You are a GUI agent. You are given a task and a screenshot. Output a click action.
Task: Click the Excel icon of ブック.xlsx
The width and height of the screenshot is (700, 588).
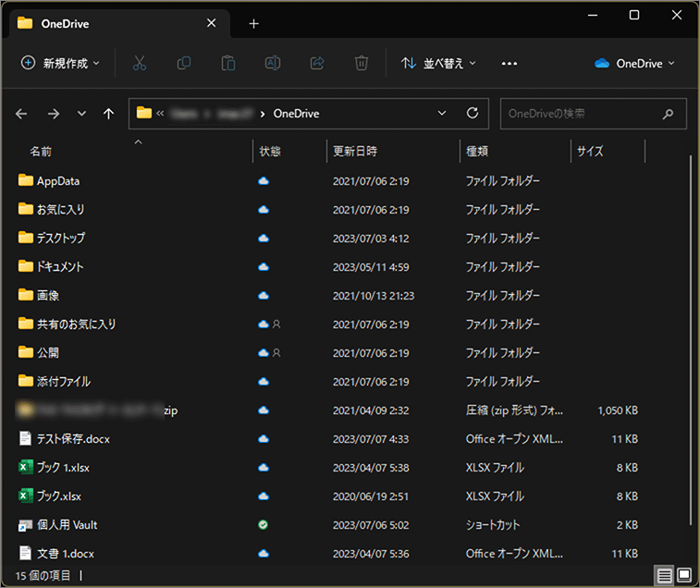pyautogui.click(x=26, y=496)
